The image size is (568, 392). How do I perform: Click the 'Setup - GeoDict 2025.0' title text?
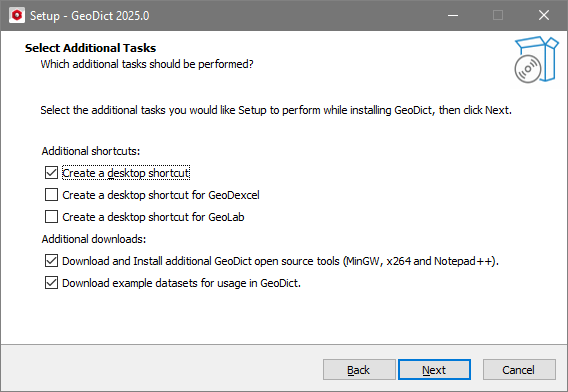89,16
